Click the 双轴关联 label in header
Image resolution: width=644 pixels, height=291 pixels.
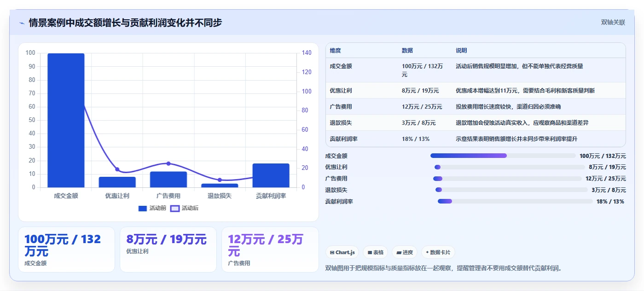tap(613, 22)
